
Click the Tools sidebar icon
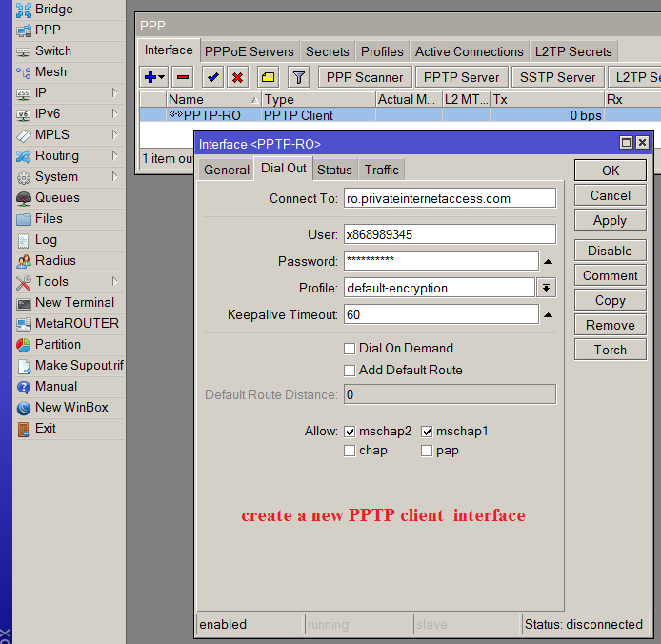point(24,282)
